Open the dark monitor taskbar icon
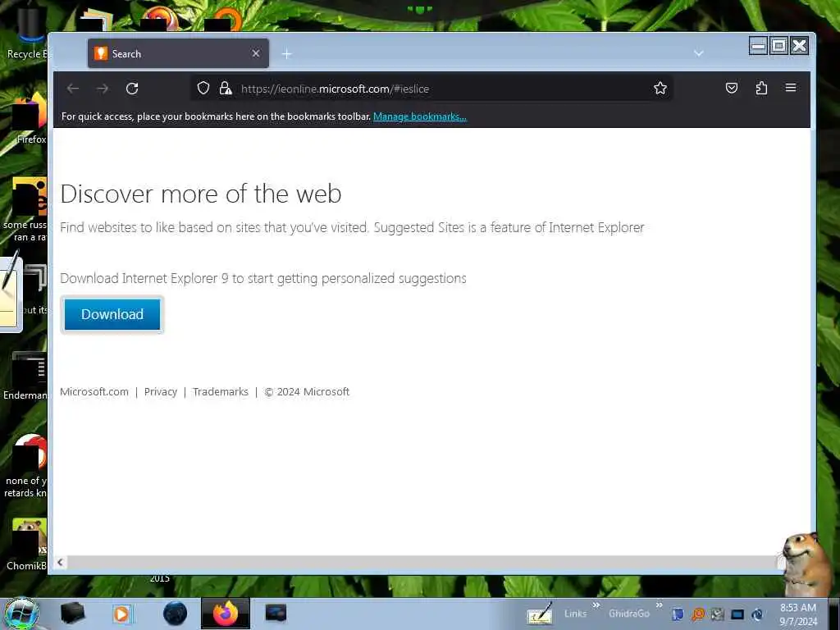 (276, 614)
